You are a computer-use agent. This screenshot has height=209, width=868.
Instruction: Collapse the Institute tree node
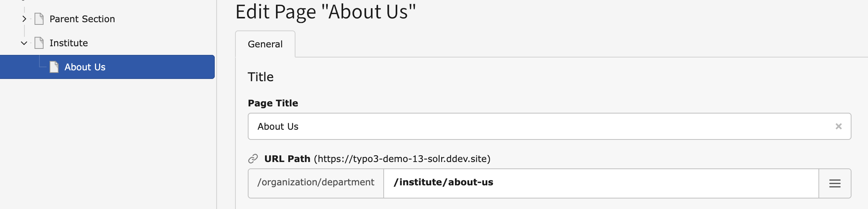(x=24, y=43)
